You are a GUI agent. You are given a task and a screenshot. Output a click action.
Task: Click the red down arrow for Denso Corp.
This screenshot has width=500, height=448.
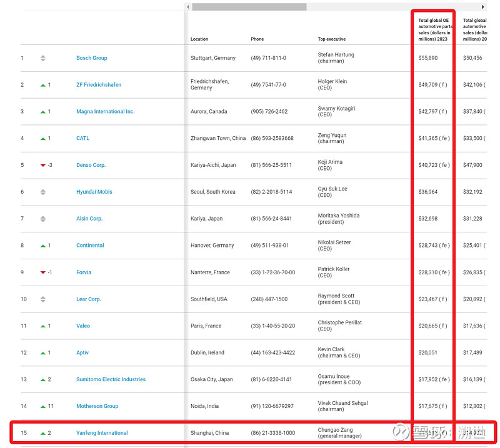(43, 165)
